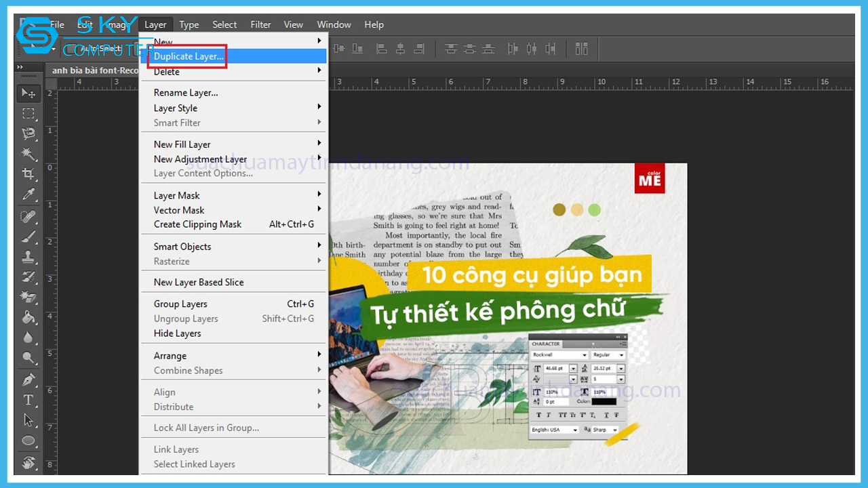Image resolution: width=868 pixels, height=488 pixels.
Task: Click the Auto-Align Layers icon
Action: [581, 49]
